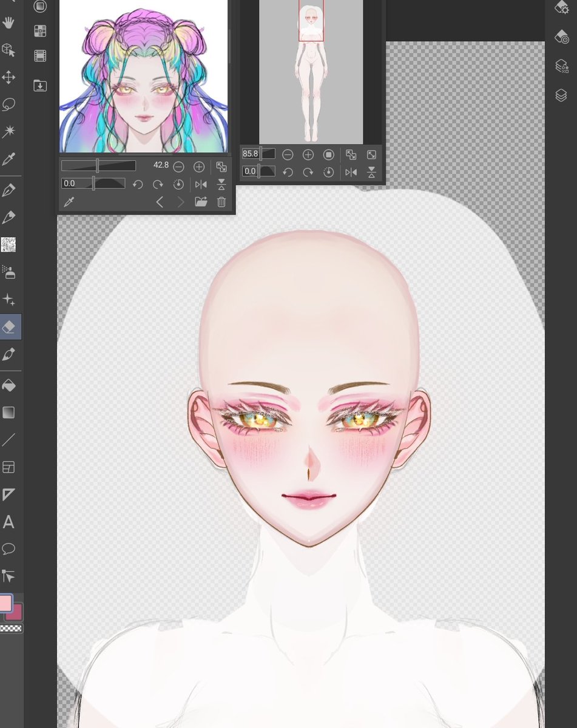Open the film strip animation palette icon

click(40, 57)
